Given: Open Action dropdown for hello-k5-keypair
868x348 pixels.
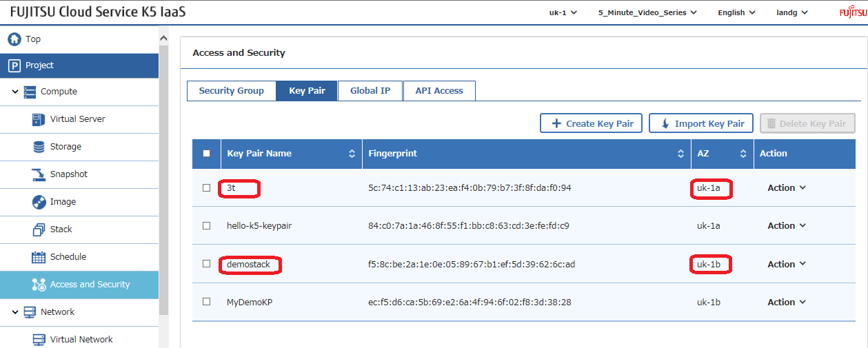Looking at the screenshot, I should (787, 226).
